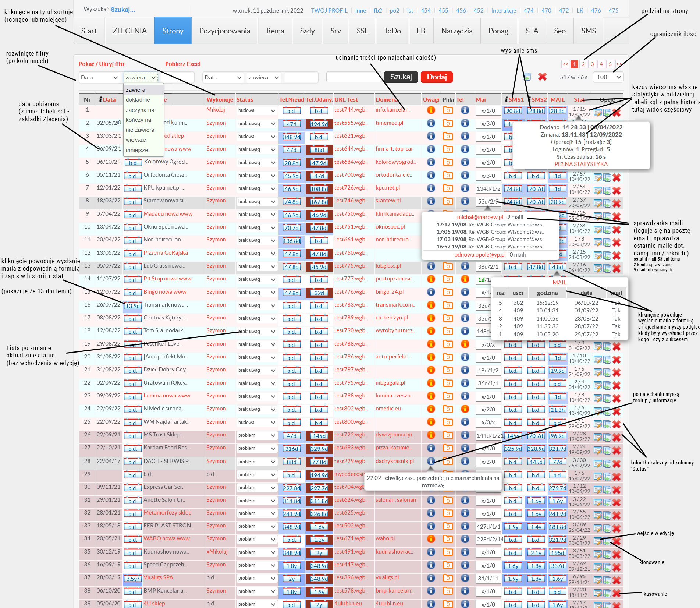Open the Narzędzia tab

click(456, 31)
